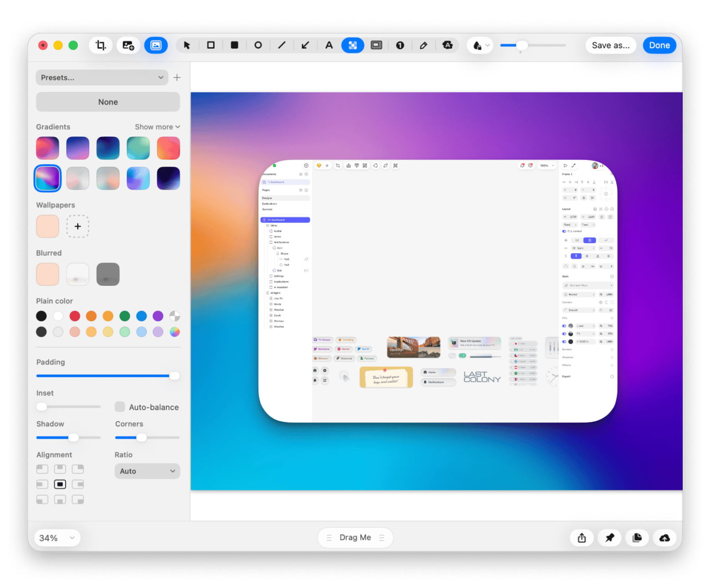The height and width of the screenshot is (588, 710).
Task: Pick the purple plain color
Action: 158,316
